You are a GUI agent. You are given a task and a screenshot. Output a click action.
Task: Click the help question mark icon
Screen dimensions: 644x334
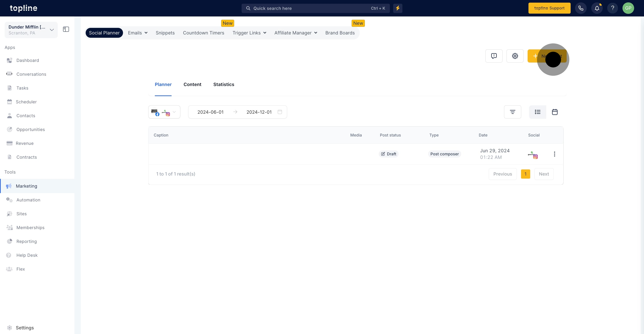click(612, 8)
